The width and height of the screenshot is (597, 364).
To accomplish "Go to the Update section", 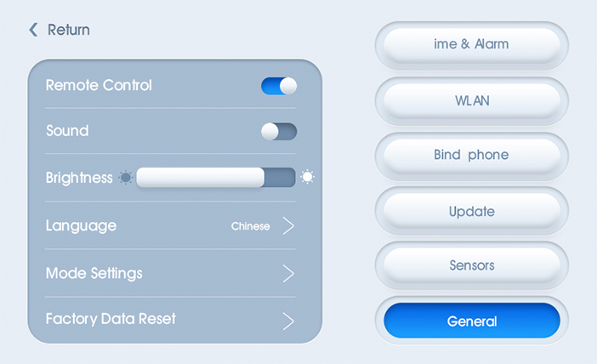I will click(x=471, y=211).
